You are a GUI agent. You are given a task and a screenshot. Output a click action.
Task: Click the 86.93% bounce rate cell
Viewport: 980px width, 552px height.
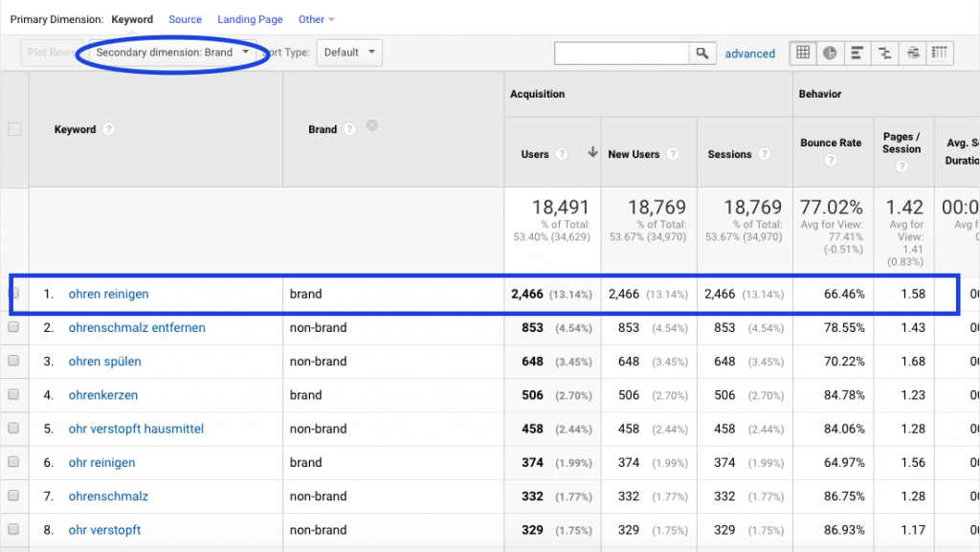click(x=844, y=530)
